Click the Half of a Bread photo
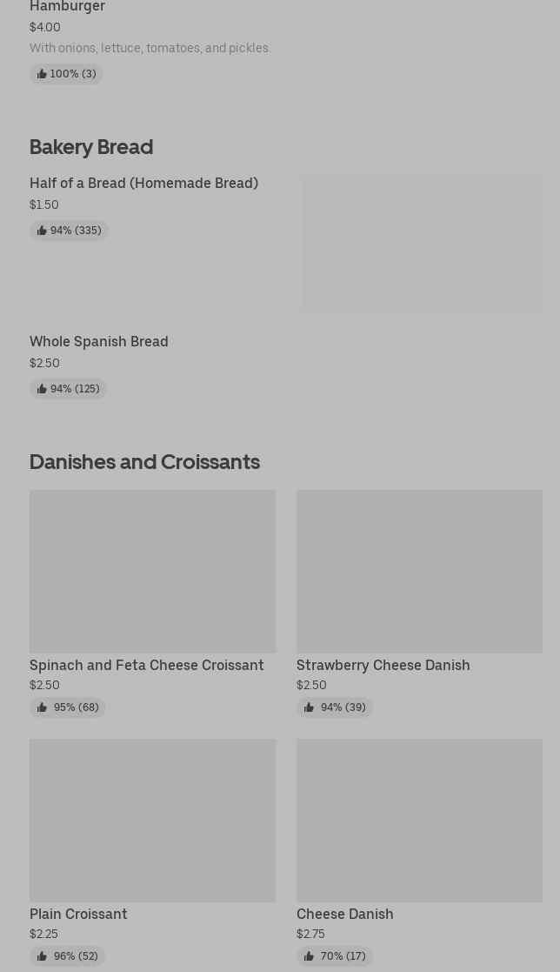The height and width of the screenshot is (972, 560). [x=421, y=244]
